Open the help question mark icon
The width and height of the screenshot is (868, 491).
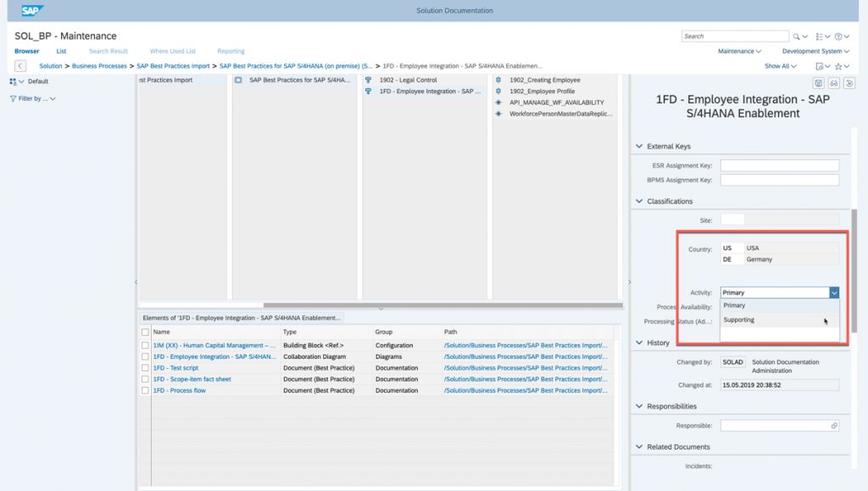pos(838,36)
